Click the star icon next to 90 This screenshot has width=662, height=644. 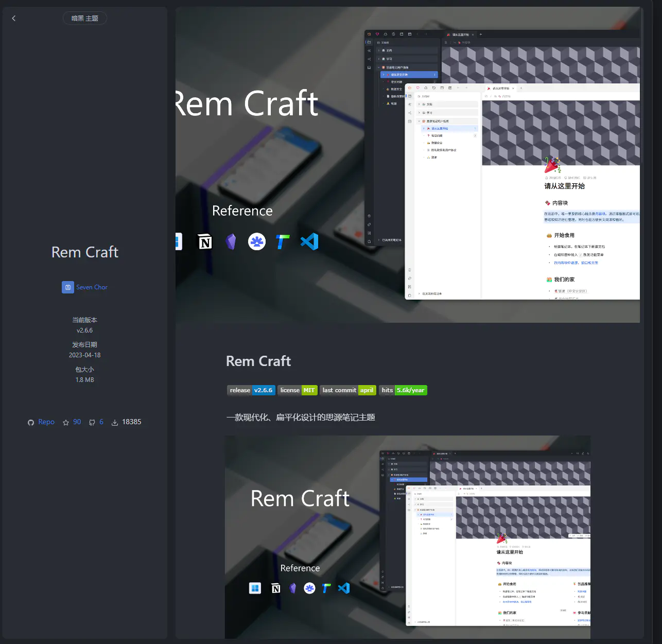click(x=66, y=423)
